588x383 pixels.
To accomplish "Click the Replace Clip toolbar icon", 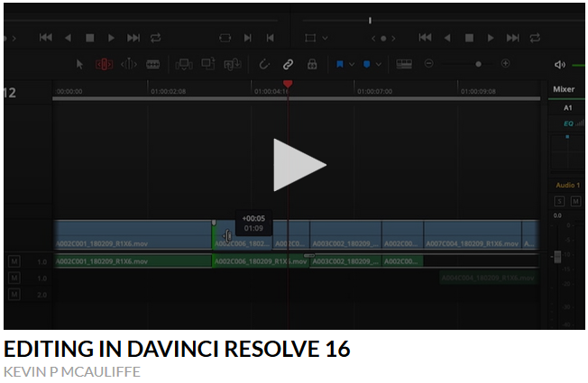I will point(233,65).
